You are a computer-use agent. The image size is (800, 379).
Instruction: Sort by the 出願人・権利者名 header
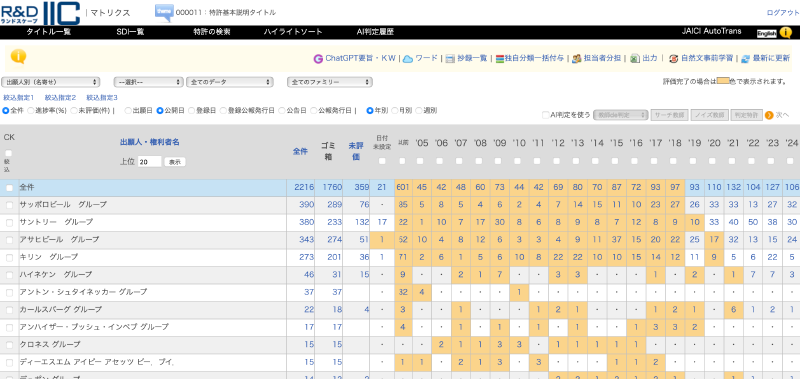tap(149, 143)
